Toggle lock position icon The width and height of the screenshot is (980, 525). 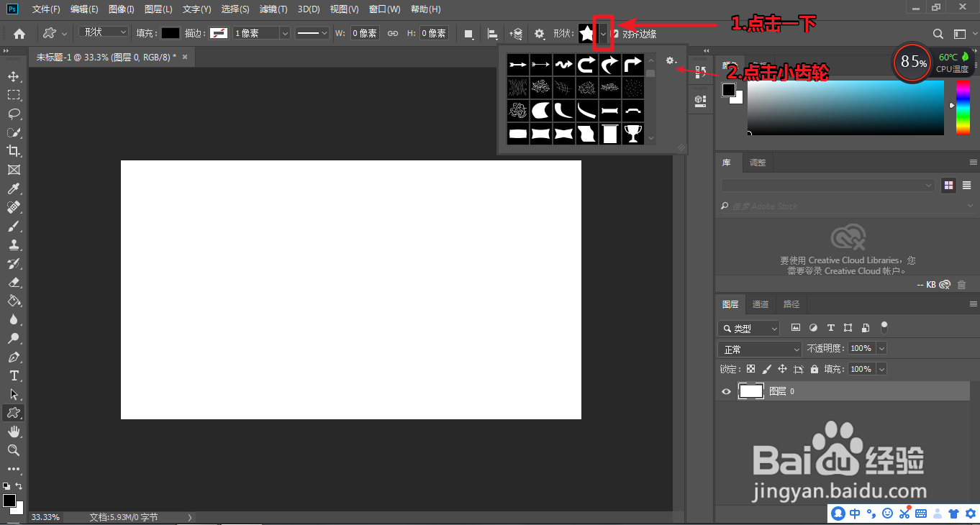[782, 369]
